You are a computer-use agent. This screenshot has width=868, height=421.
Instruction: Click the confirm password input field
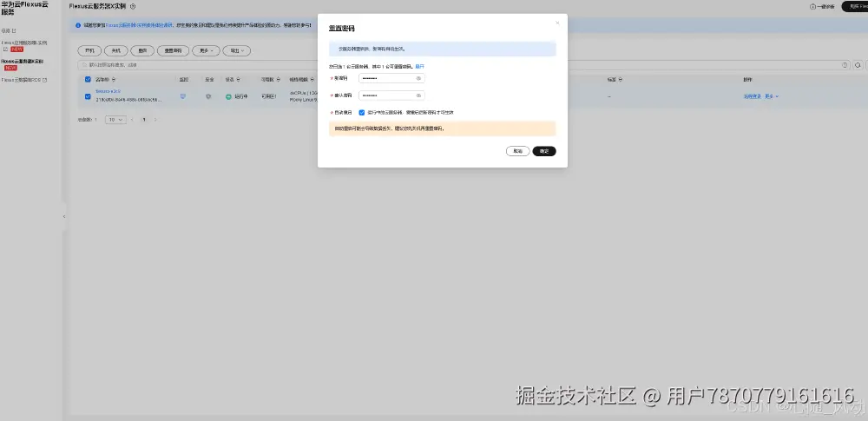[391, 95]
